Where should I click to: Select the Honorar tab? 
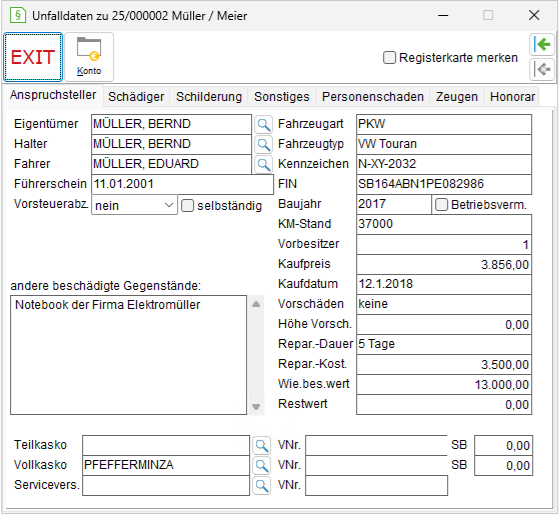pyautogui.click(x=512, y=97)
